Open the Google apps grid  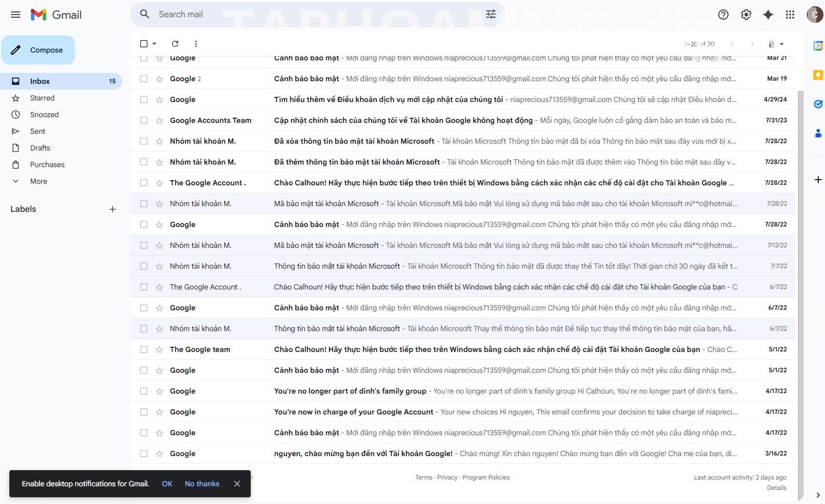pos(790,15)
